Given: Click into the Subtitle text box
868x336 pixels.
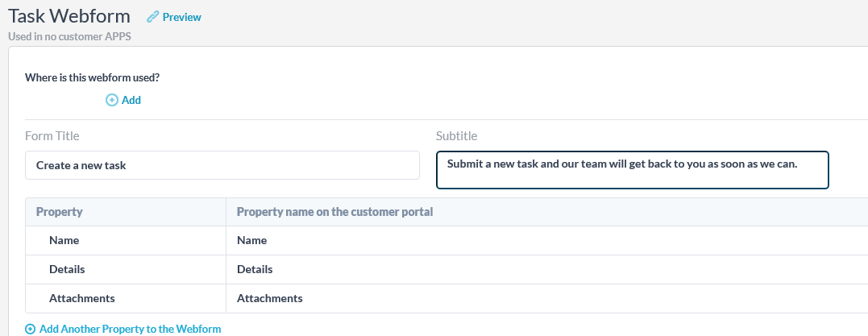Looking at the screenshot, I should [x=632, y=170].
